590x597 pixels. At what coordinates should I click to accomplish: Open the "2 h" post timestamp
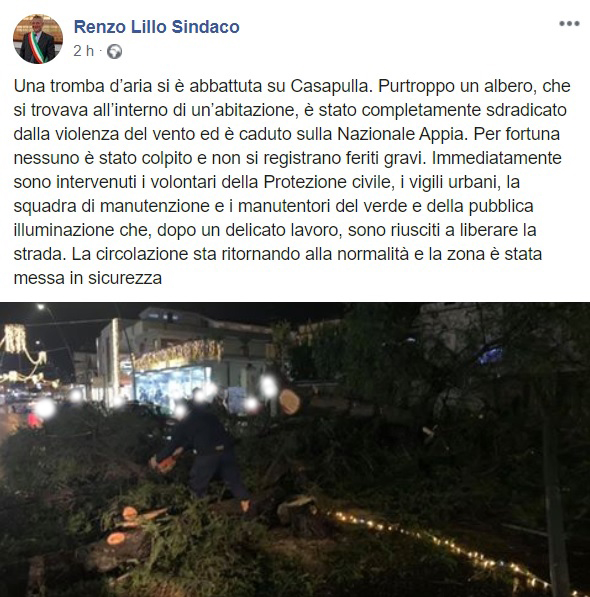point(83,51)
